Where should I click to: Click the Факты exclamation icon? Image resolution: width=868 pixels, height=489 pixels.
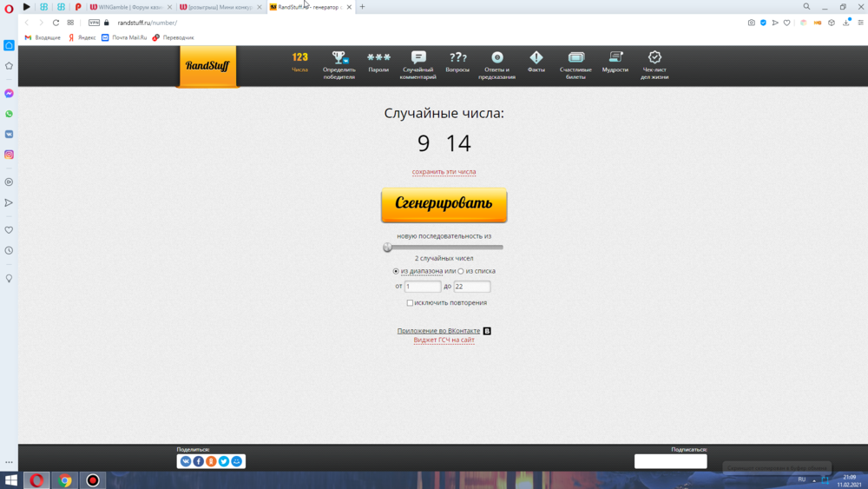tap(536, 58)
